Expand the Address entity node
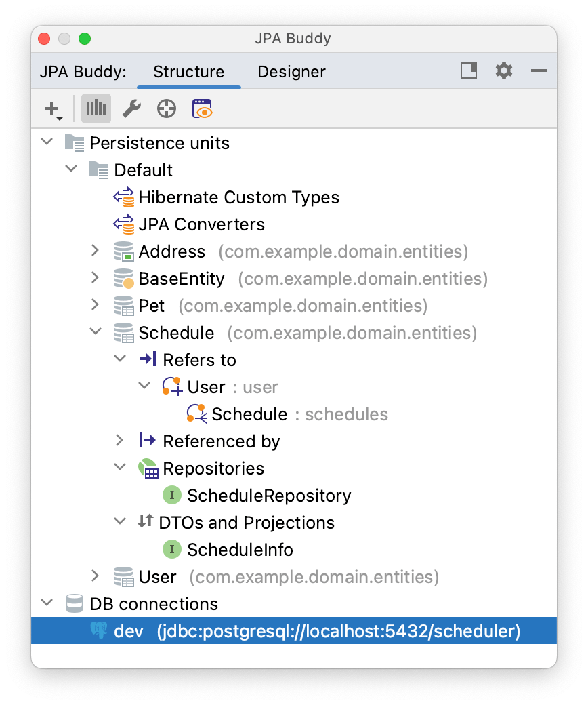This screenshot has height=705, width=588. [x=96, y=251]
